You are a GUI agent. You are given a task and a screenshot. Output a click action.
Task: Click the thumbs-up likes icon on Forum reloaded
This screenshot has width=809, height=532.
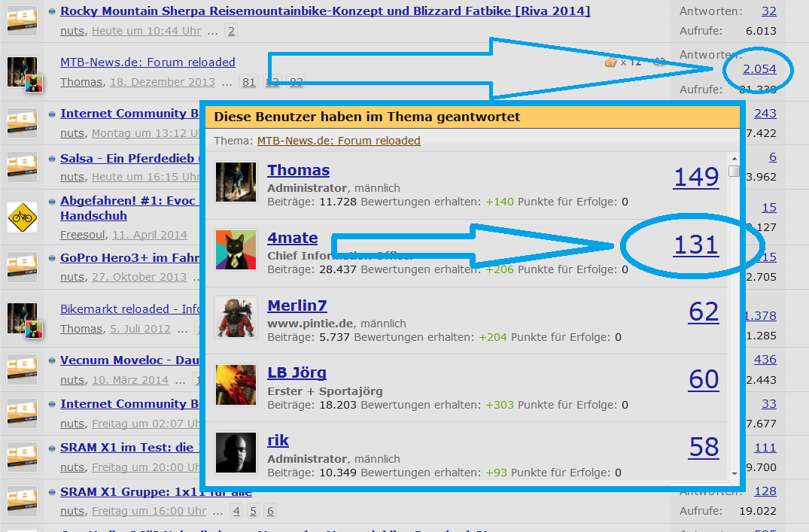610,62
